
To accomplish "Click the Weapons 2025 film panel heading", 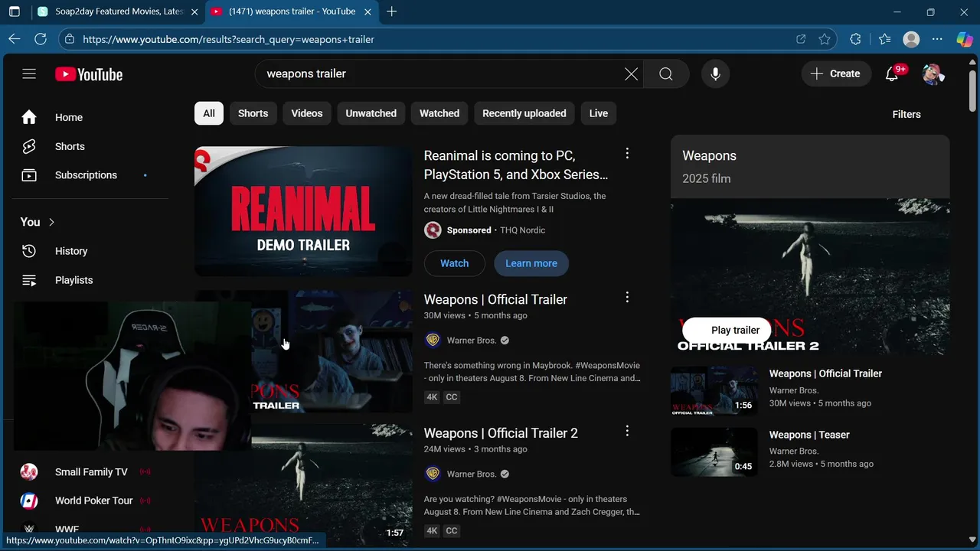I will point(709,155).
